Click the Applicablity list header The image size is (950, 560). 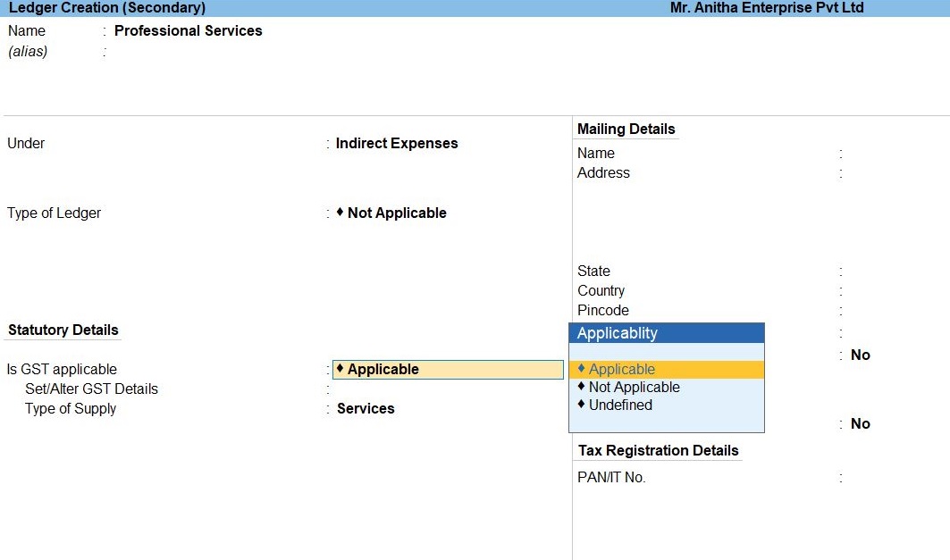point(666,334)
